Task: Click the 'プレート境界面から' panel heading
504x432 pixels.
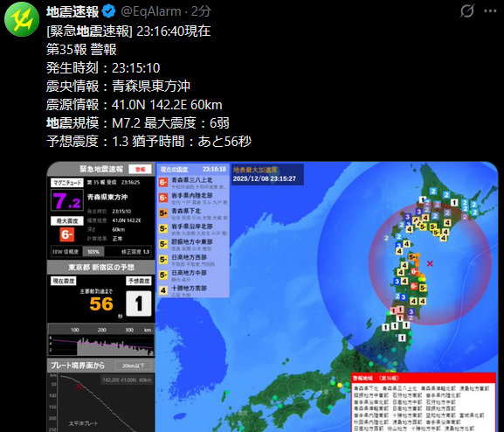Action: pyautogui.click(x=78, y=366)
